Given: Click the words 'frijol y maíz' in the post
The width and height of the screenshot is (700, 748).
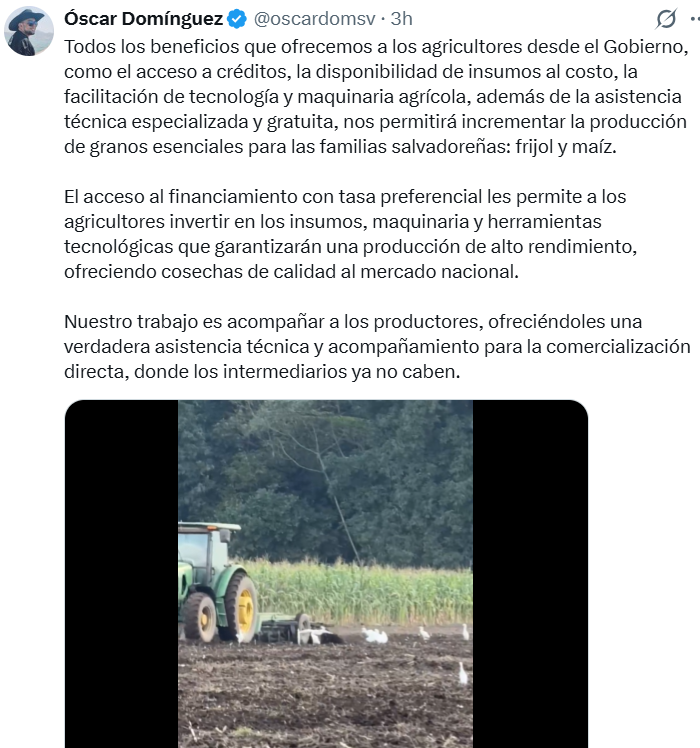Looking at the screenshot, I should pos(566,146).
